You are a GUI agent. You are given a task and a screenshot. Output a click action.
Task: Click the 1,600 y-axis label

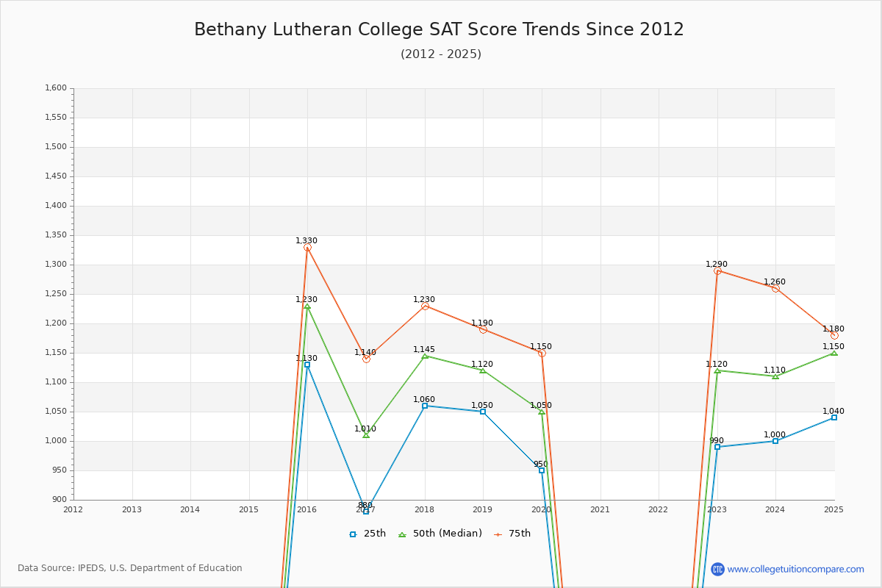coord(57,88)
